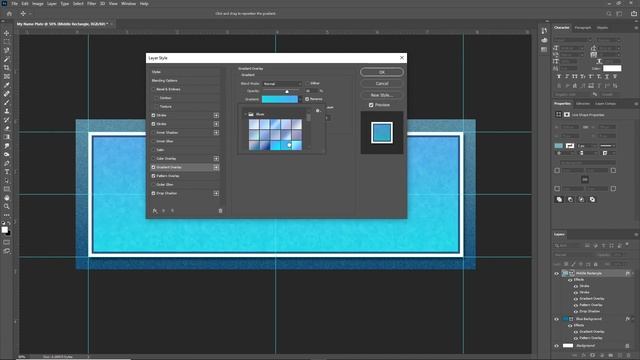
Task: Open the Blend Mode dropdown
Action: pos(282,84)
